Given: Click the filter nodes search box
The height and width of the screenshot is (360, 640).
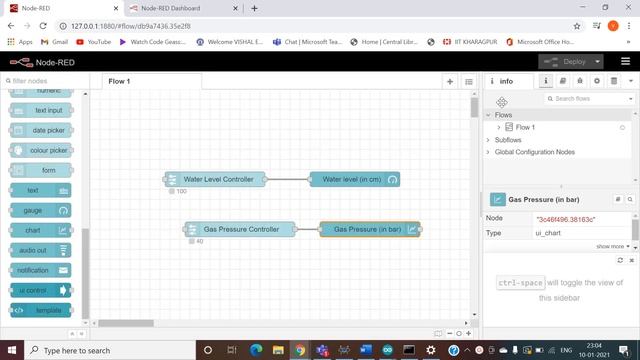Looking at the screenshot, I should (45, 81).
